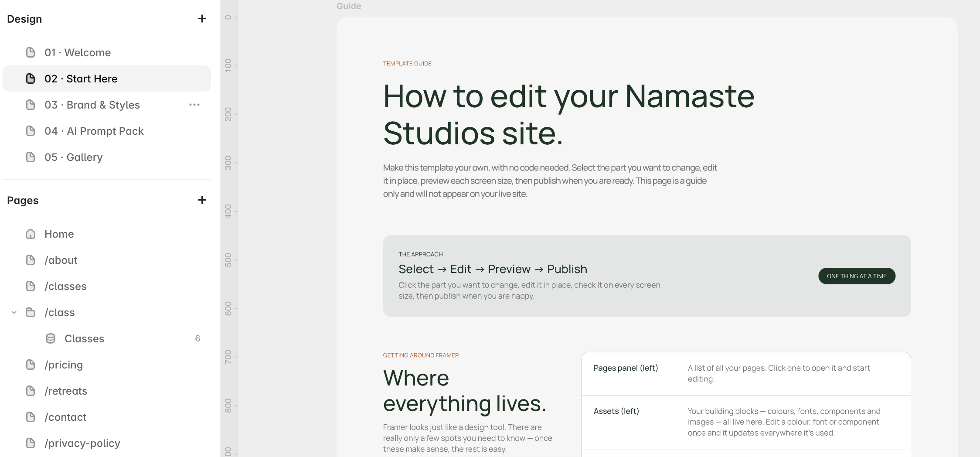980x457 pixels.
Task: Click page icon beside 05 · Gallery
Action: coord(31,157)
